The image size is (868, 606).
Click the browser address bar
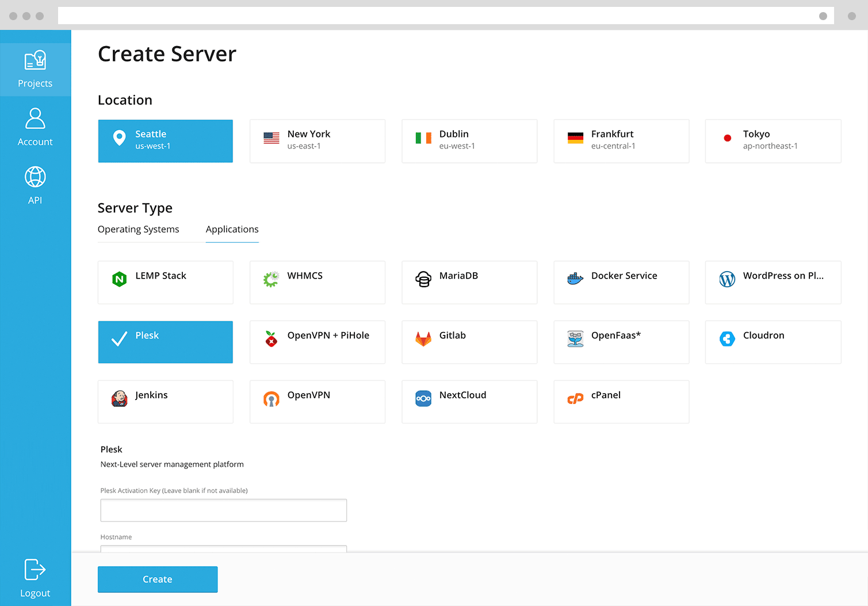click(438, 16)
